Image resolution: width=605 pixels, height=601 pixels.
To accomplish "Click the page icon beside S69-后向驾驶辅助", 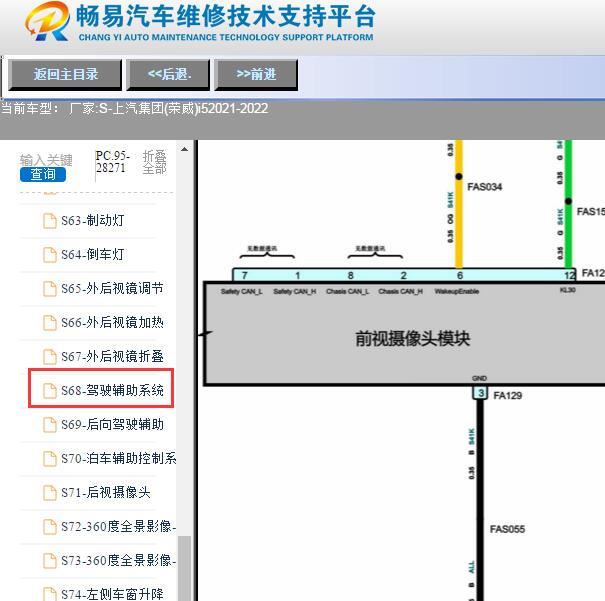I will [x=49, y=424].
